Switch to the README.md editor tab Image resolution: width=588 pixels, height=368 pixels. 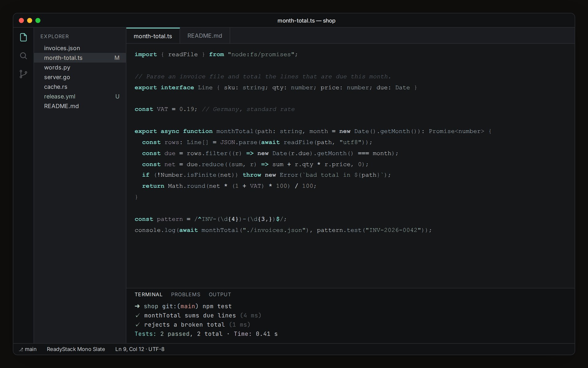[x=205, y=36]
